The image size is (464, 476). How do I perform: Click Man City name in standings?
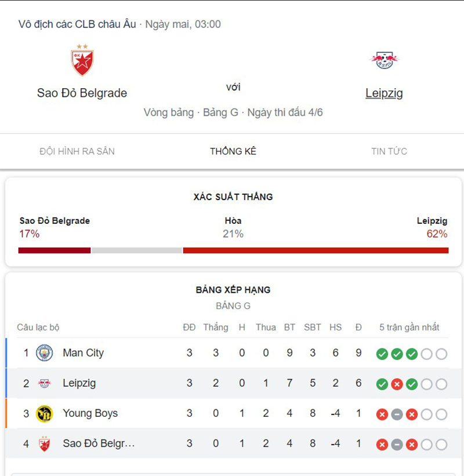pyautogui.click(x=83, y=353)
